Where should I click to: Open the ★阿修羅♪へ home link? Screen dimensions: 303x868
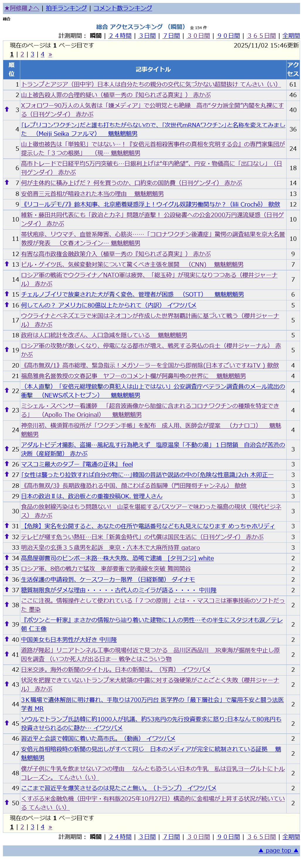point(22,8)
